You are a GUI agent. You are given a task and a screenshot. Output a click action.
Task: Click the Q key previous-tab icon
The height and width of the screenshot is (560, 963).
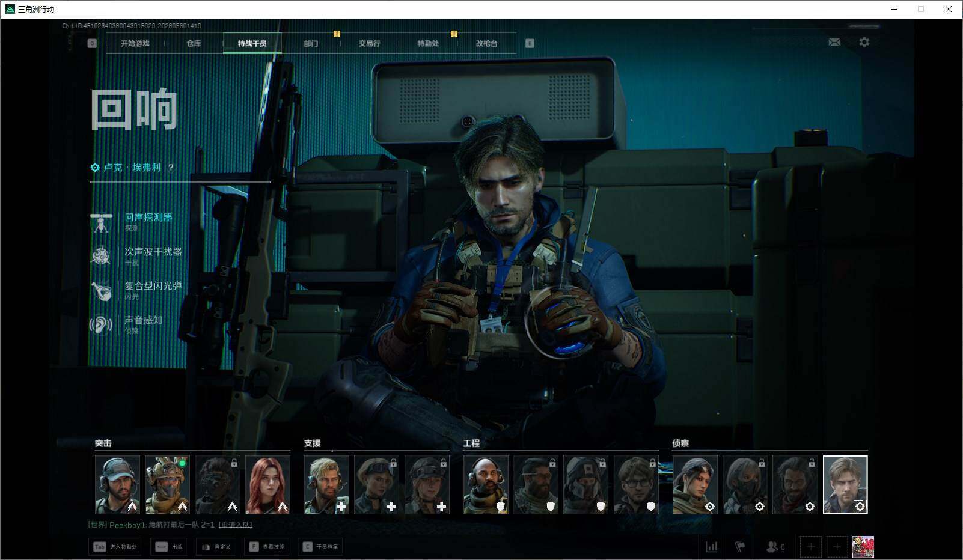pos(92,43)
